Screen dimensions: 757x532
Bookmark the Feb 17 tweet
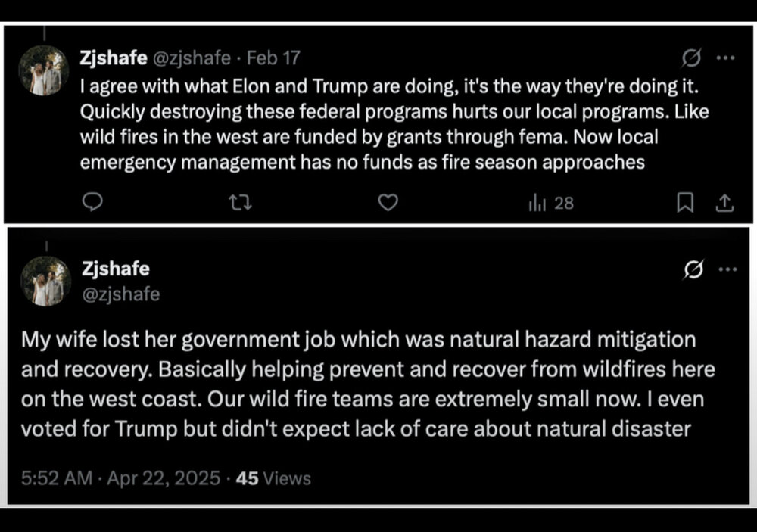tap(685, 202)
